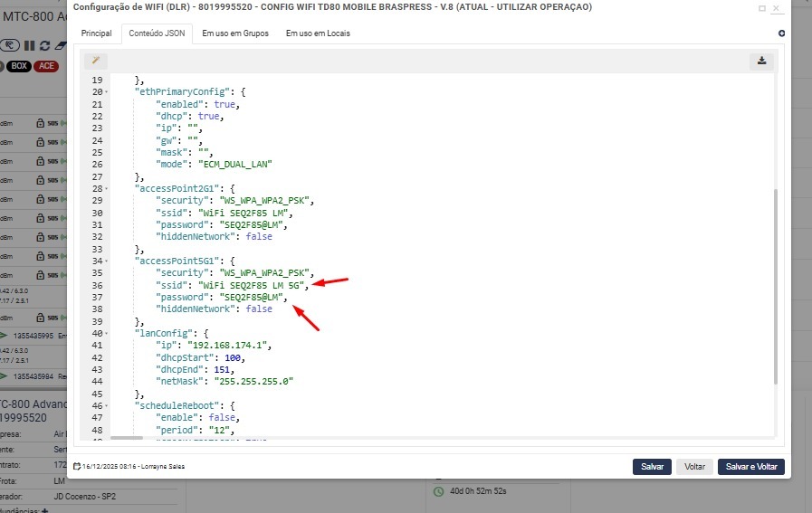Fold the scheduleReboot section at line 46

pos(107,405)
